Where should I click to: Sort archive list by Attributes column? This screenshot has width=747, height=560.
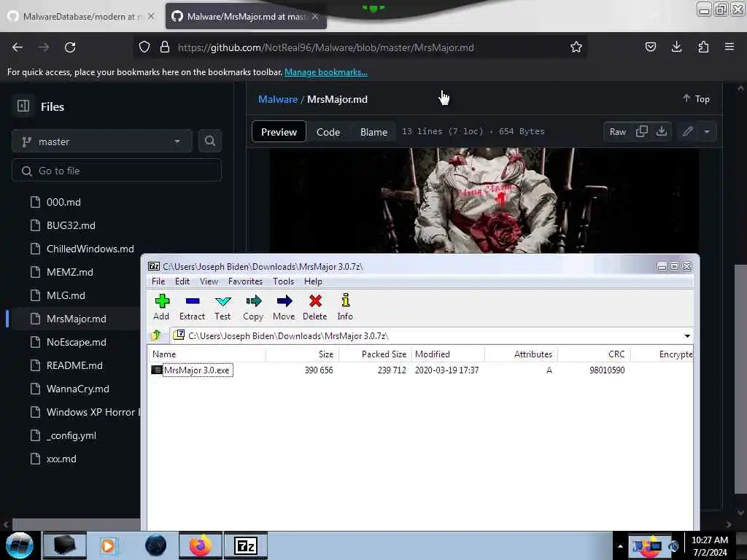[521, 354]
